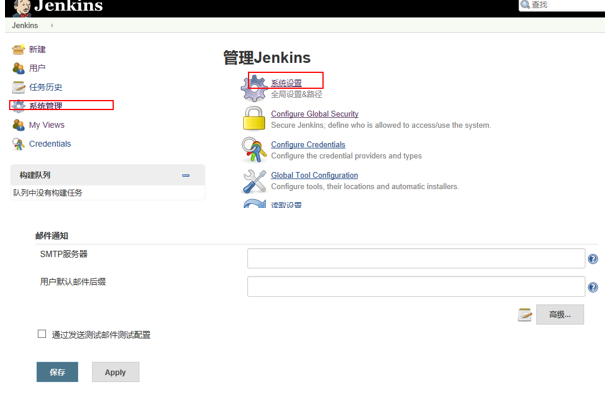The image size is (605, 396).
Task: Click the Configure Credentials keyring icon
Action: pyautogui.click(x=254, y=149)
